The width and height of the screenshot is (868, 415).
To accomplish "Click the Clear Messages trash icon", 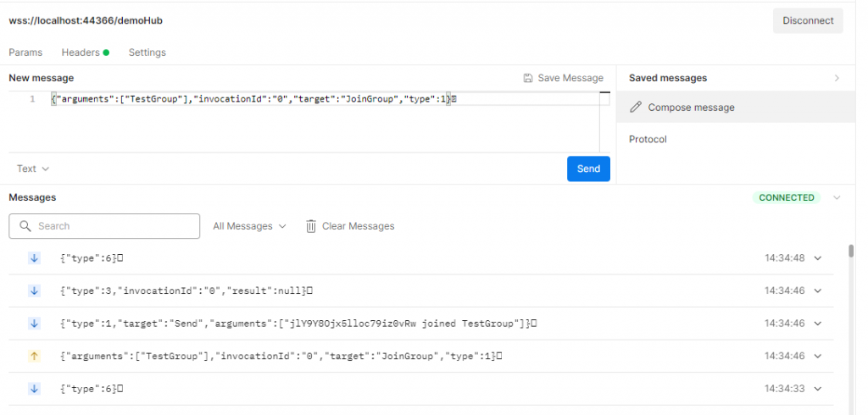I will pos(311,226).
